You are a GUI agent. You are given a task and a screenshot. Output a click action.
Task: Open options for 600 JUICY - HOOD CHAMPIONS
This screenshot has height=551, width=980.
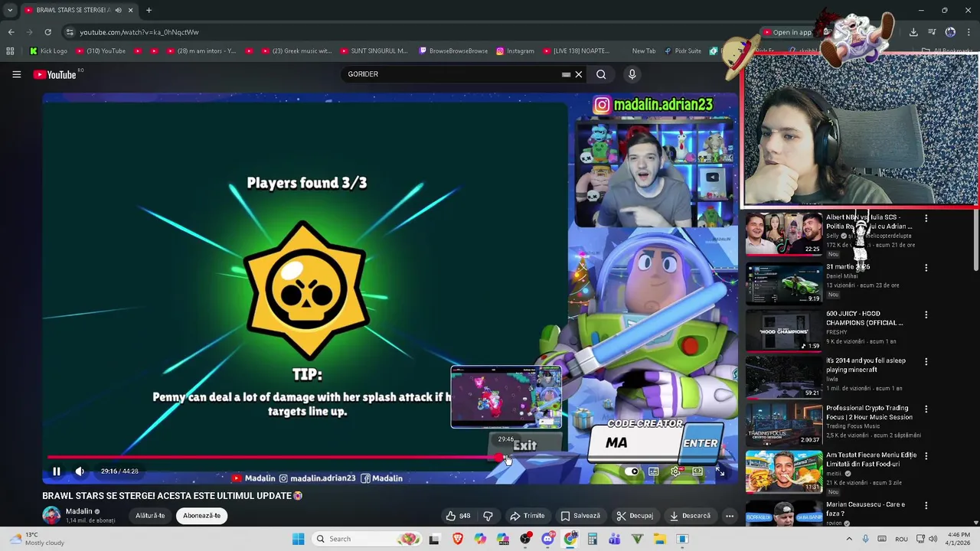[x=926, y=315]
